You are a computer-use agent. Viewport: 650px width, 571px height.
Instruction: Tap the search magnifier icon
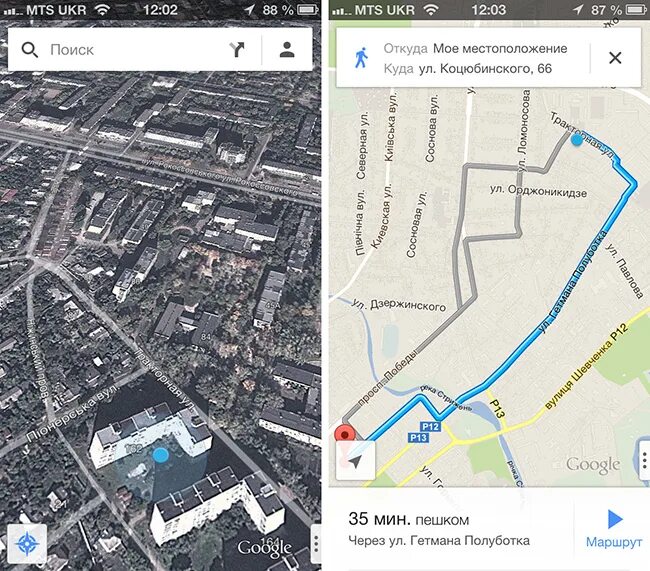point(30,50)
